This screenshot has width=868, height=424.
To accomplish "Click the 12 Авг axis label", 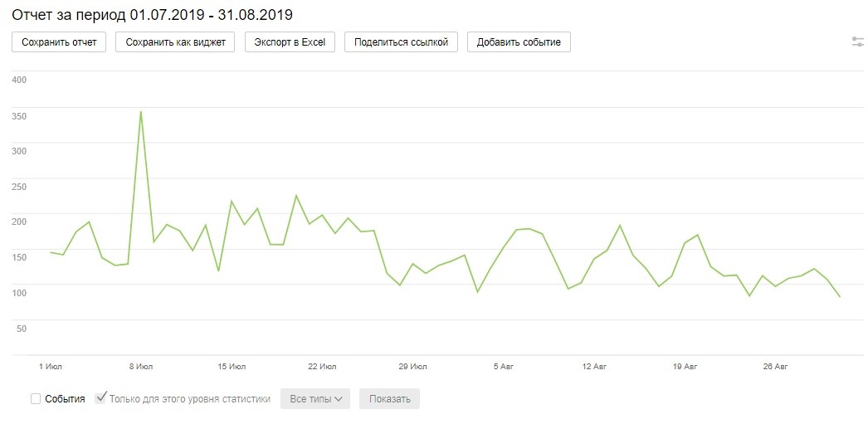I will pyautogui.click(x=594, y=367).
